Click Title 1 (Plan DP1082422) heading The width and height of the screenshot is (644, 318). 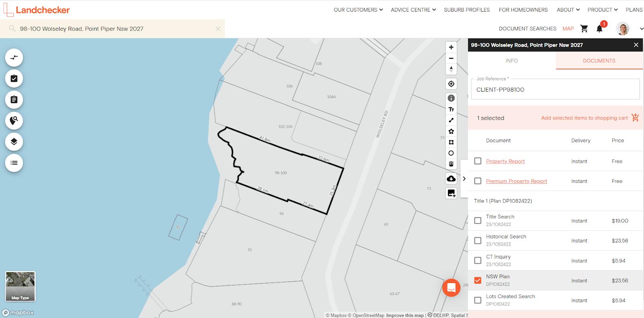pyautogui.click(x=503, y=201)
